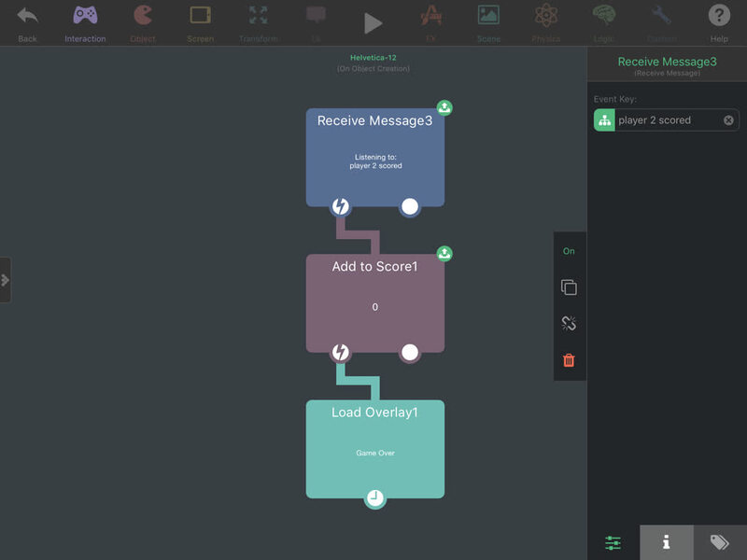Viewport: 747px width, 560px height.
Task: Switch to the properties sliders tab
Action: point(613,542)
